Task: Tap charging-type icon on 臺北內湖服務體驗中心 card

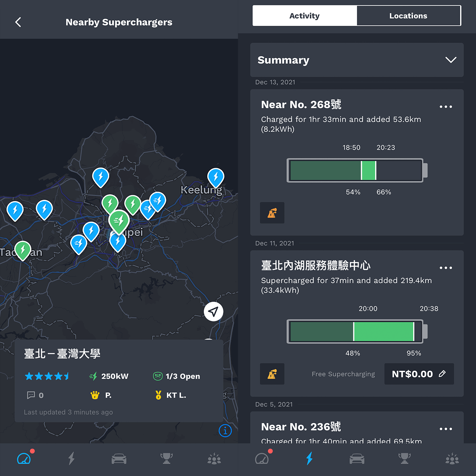Action: pyautogui.click(x=272, y=374)
